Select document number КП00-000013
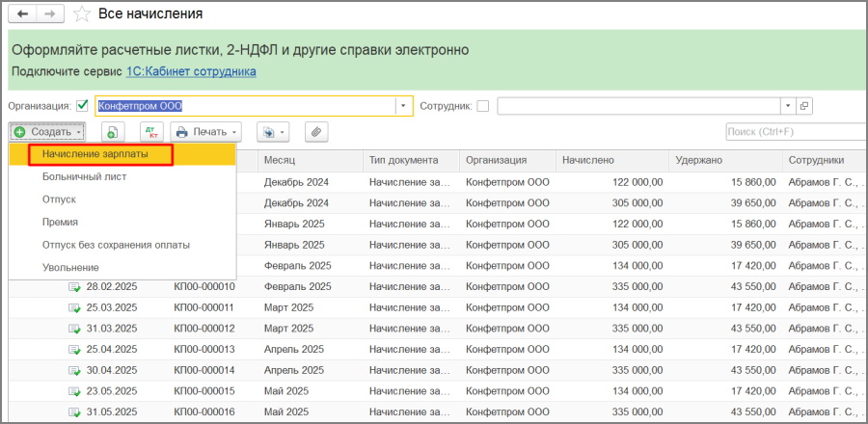 click(204, 350)
